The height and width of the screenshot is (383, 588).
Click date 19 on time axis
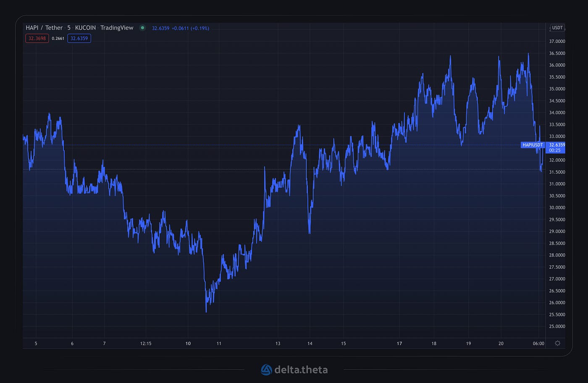(x=468, y=344)
